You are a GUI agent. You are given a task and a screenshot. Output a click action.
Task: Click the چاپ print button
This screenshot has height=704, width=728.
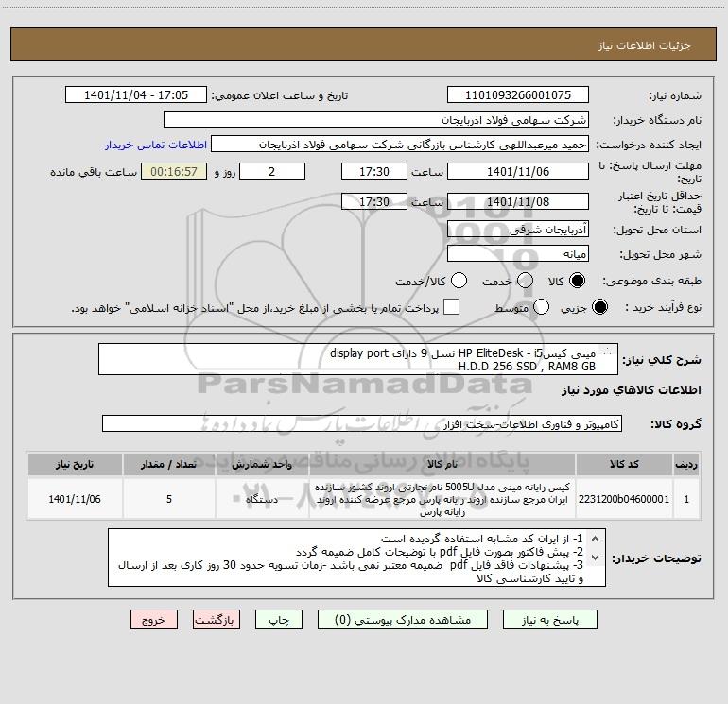pyautogui.click(x=279, y=620)
